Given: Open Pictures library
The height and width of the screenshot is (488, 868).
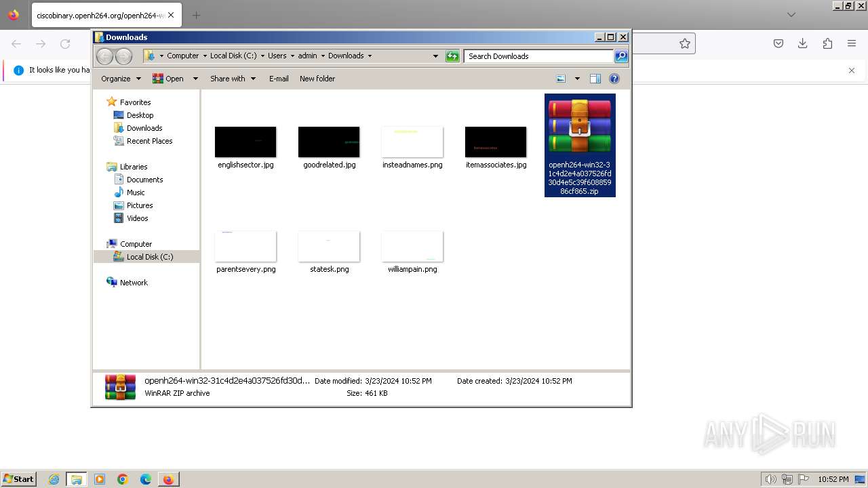Looking at the screenshot, I should 140,205.
